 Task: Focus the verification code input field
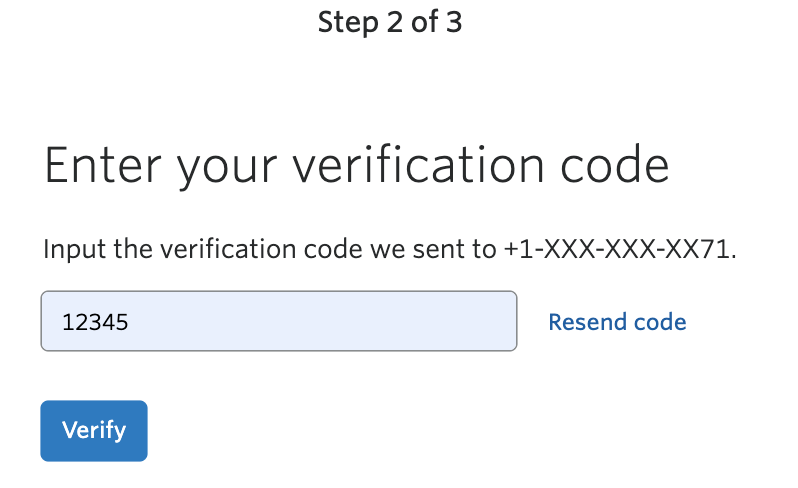pyautogui.click(x=279, y=321)
